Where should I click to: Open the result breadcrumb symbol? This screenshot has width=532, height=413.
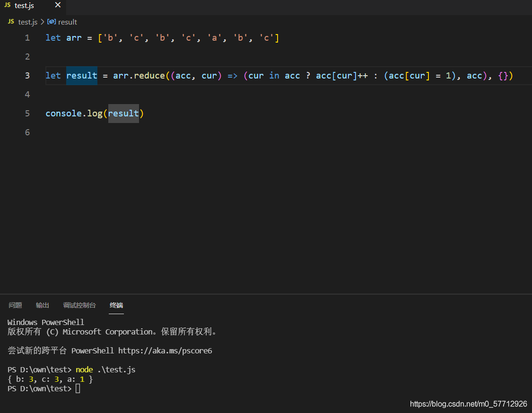(68, 22)
